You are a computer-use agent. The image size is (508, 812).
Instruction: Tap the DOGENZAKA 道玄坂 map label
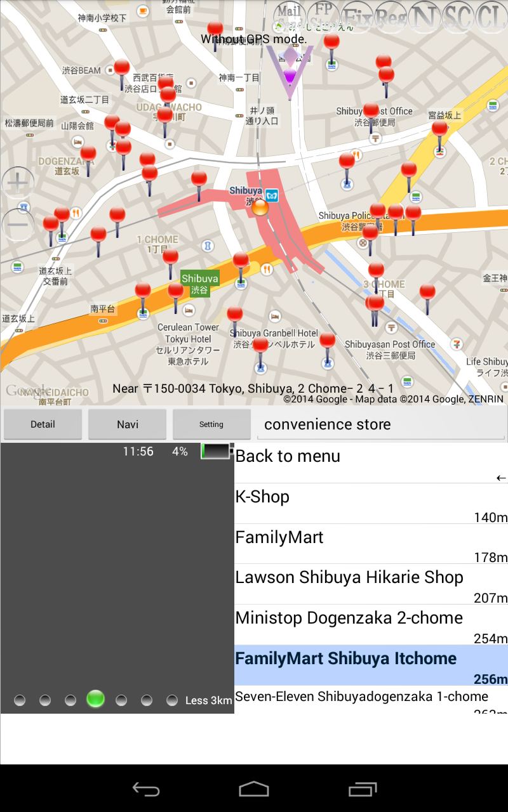pos(67,166)
